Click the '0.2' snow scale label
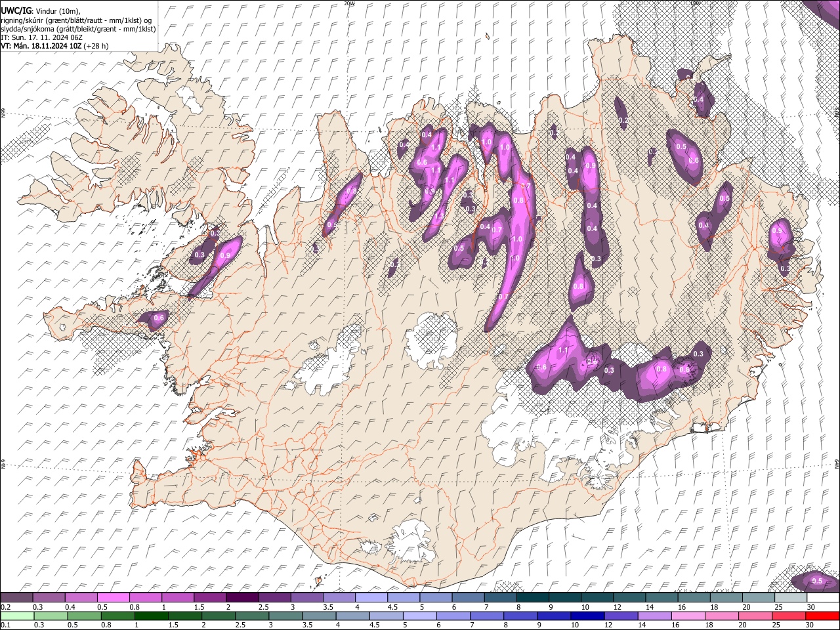Viewport: 840px width, 630px height. click(5, 607)
